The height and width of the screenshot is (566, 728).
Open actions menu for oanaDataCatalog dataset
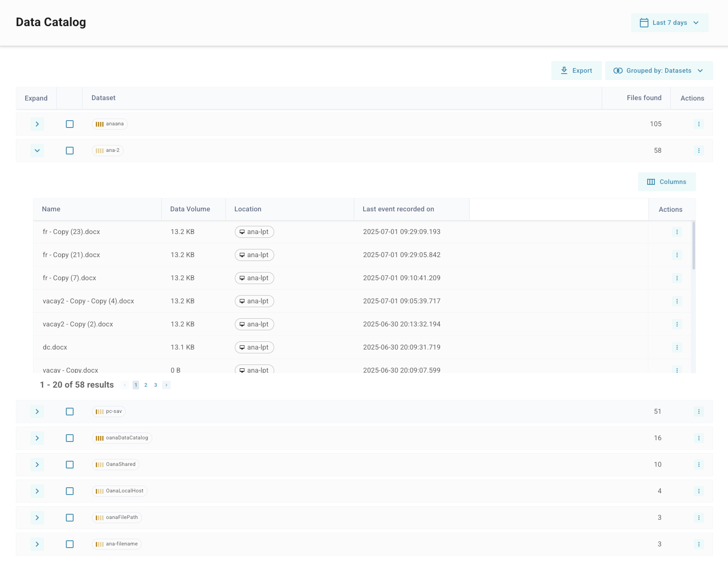[698, 438]
